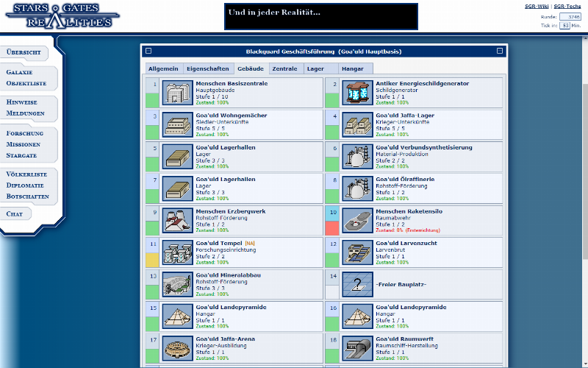Open the Goa'uld Tempel building icon
This screenshot has width=588, height=368.
coord(176,251)
